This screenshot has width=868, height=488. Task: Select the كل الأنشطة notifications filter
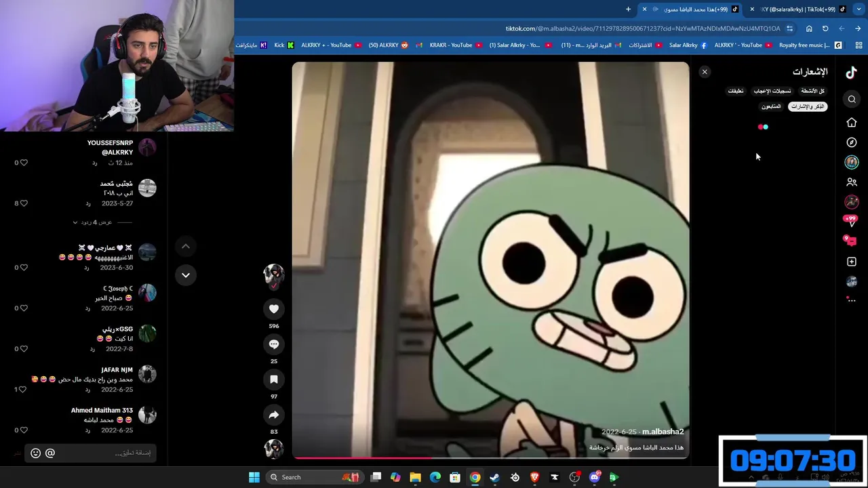(x=812, y=91)
